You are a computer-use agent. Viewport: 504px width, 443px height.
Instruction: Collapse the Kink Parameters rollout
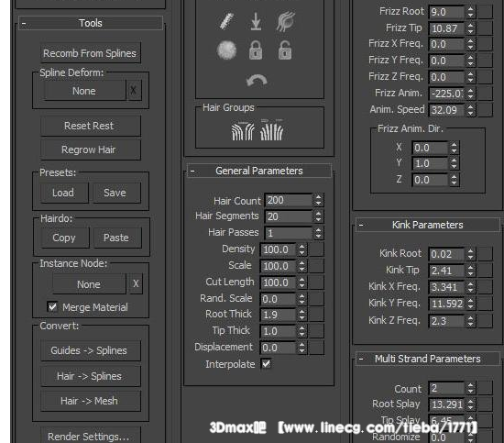(428, 225)
